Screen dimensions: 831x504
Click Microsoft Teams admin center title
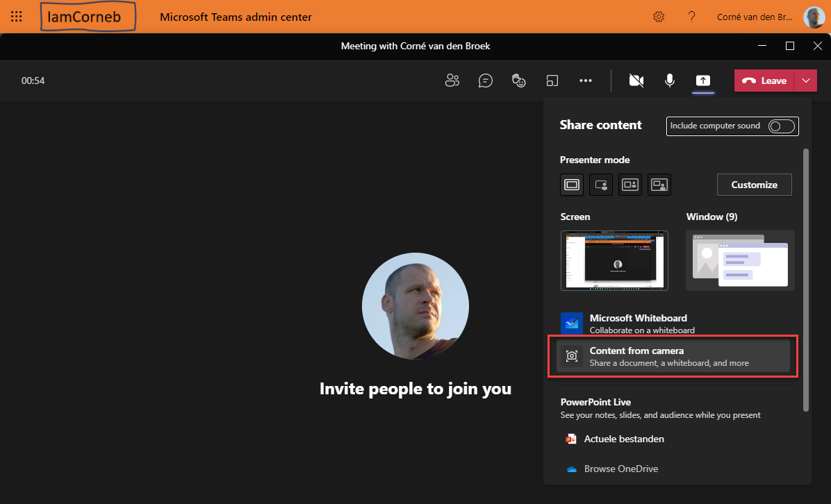point(236,17)
